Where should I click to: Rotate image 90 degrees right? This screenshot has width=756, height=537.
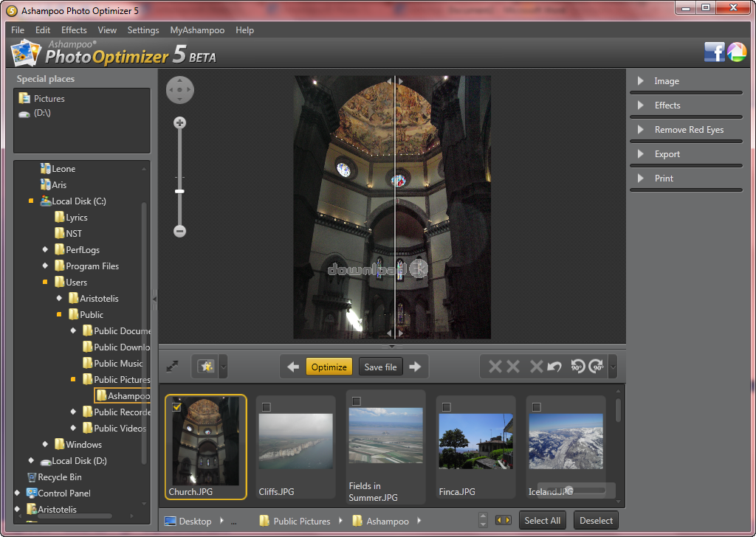597,367
